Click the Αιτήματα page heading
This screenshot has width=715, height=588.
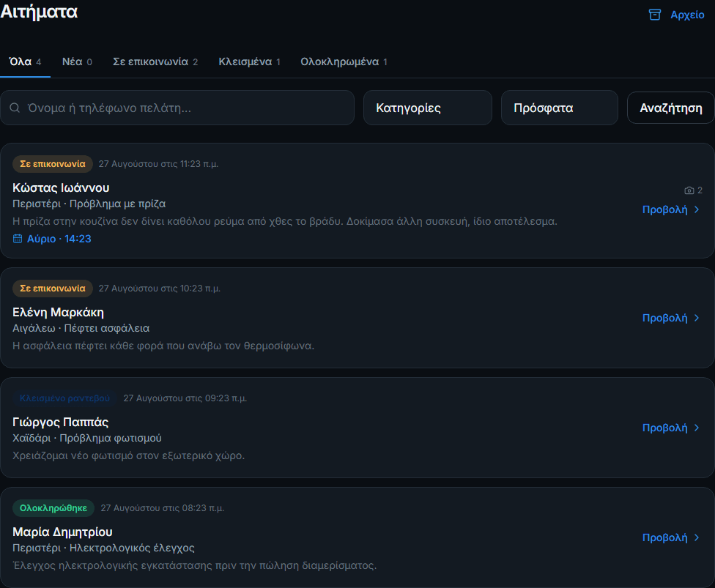coord(40,12)
